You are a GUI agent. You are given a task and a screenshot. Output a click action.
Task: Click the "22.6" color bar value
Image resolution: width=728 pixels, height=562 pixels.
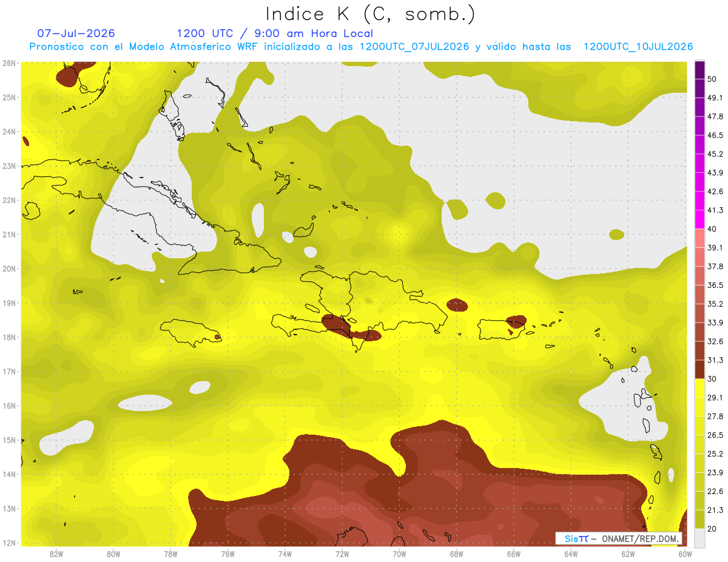pos(715,491)
